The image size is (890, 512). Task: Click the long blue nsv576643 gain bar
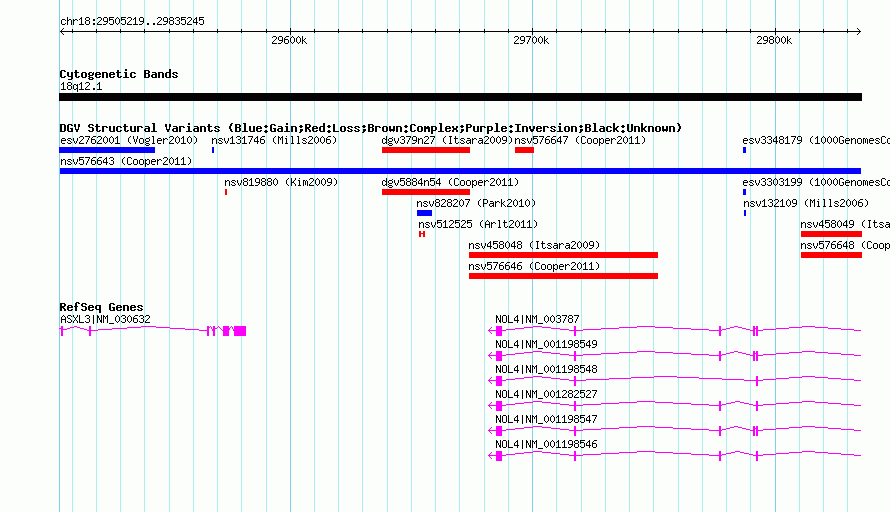(460, 171)
